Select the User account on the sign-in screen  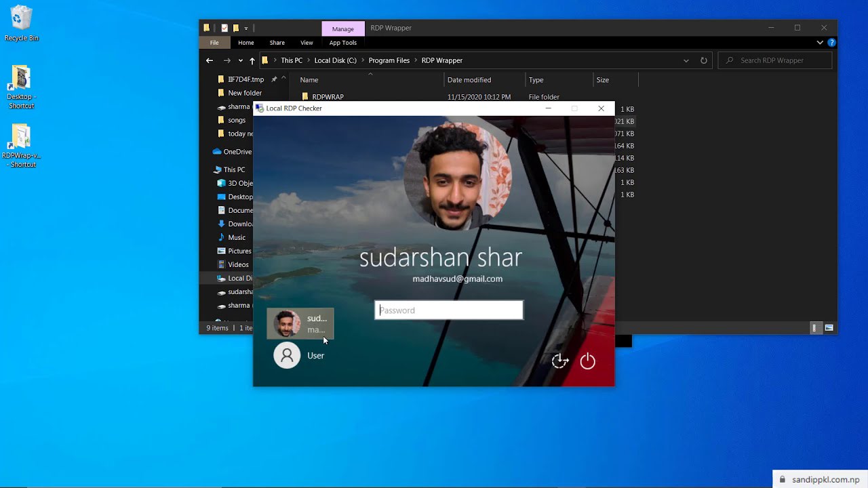point(300,355)
